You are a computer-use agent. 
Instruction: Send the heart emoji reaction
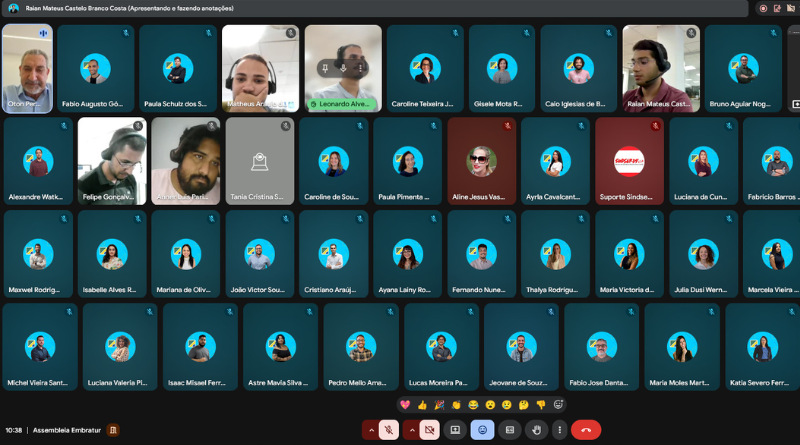click(405, 405)
